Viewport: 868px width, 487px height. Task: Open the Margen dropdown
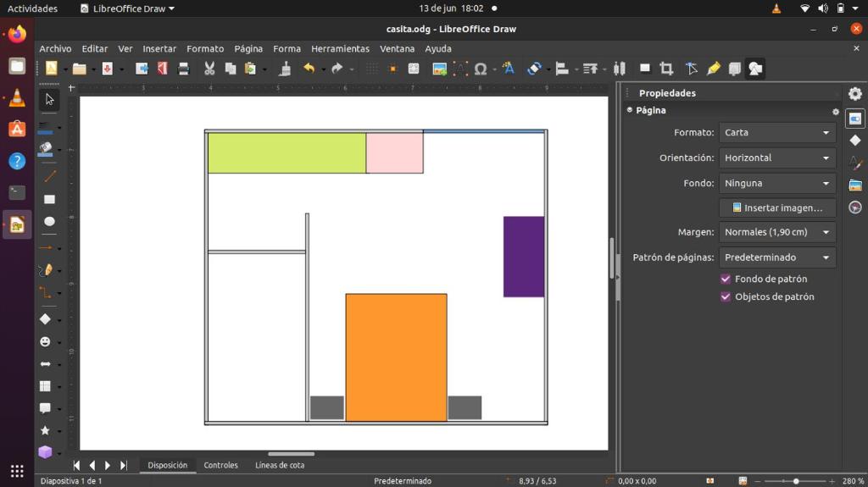(x=777, y=232)
